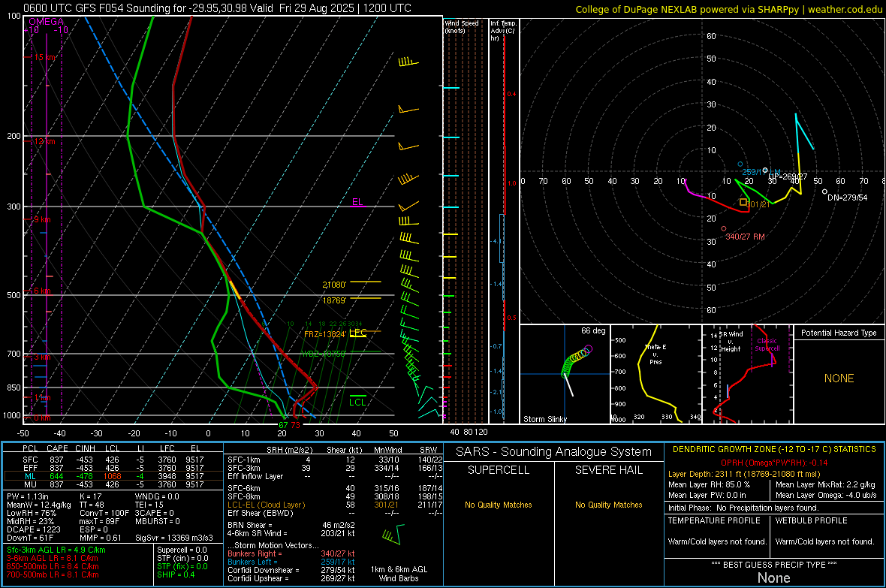Click the Bunkers right-mover circle marker on hodograph
The height and width of the screenshot is (588, 886).
[x=724, y=229]
